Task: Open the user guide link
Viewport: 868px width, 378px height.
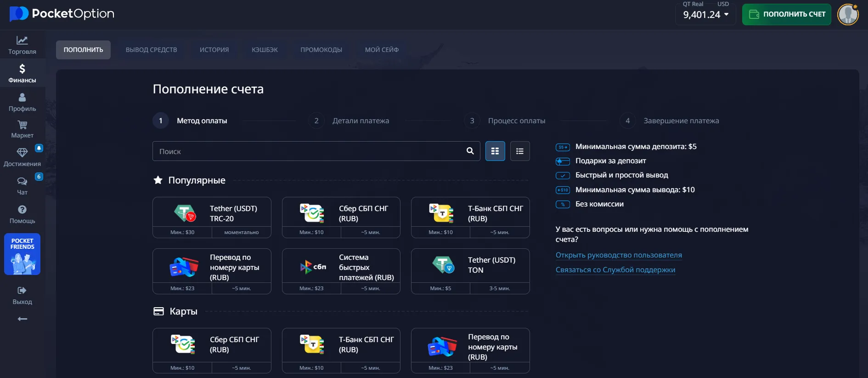Action: click(x=618, y=255)
